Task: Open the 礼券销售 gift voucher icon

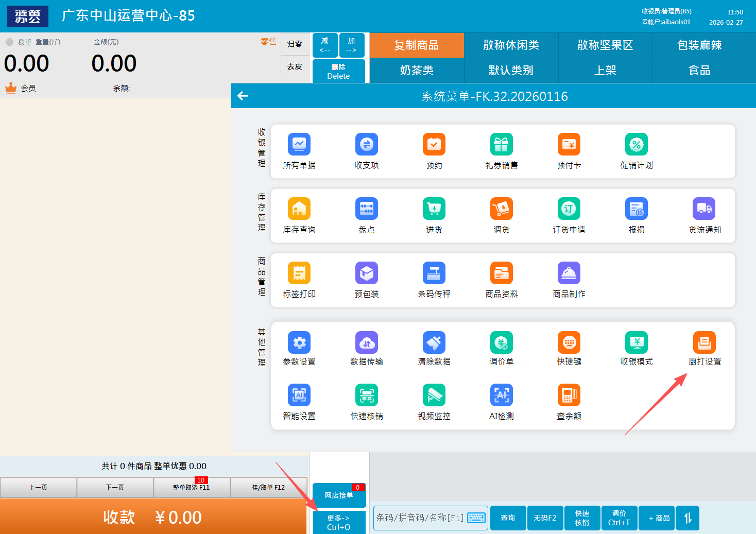Action: [x=501, y=145]
